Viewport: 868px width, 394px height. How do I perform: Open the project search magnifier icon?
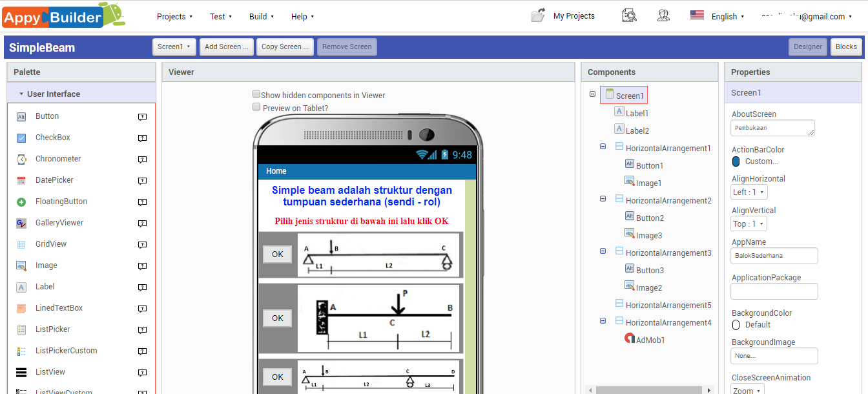pyautogui.click(x=629, y=14)
